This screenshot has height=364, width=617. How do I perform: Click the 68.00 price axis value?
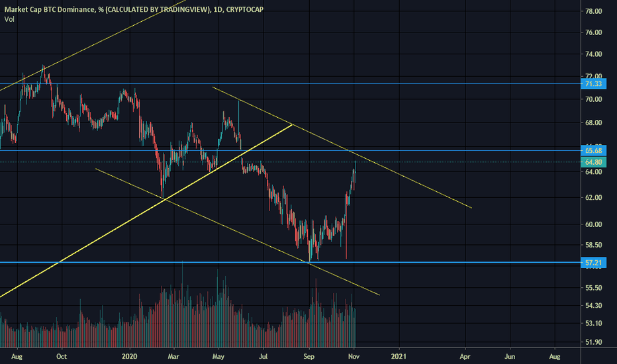pyautogui.click(x=593, y=123)
